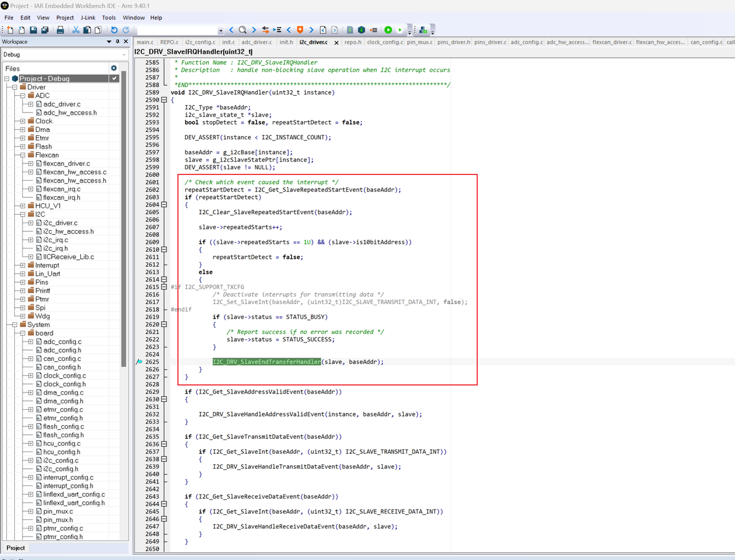The height and width of the screenshot is (560, 735).
Task: Click the Cut scissors icon
Action: pos(75,30)
